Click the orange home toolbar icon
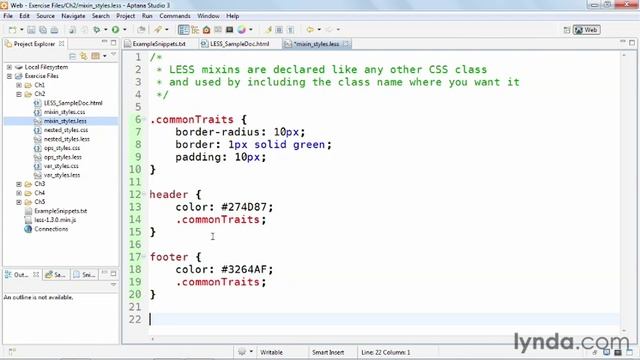640x360 pixels. 207,30
